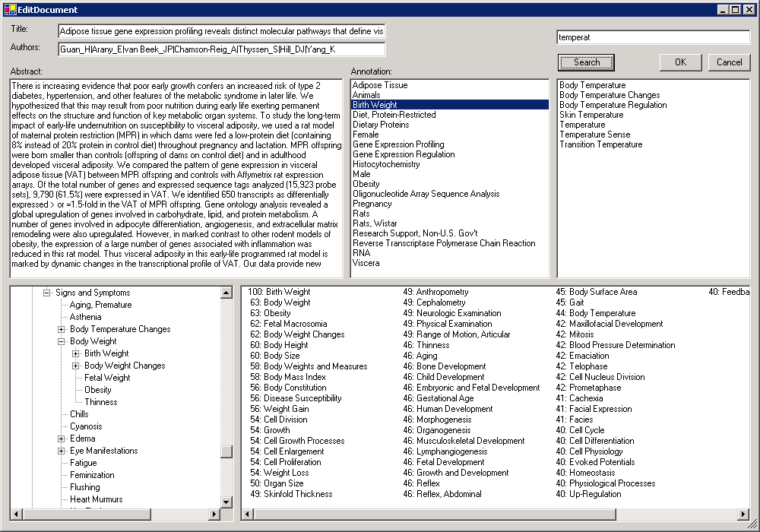
Task: Select Flushing in the tree
Action: [x=85, y=487]
